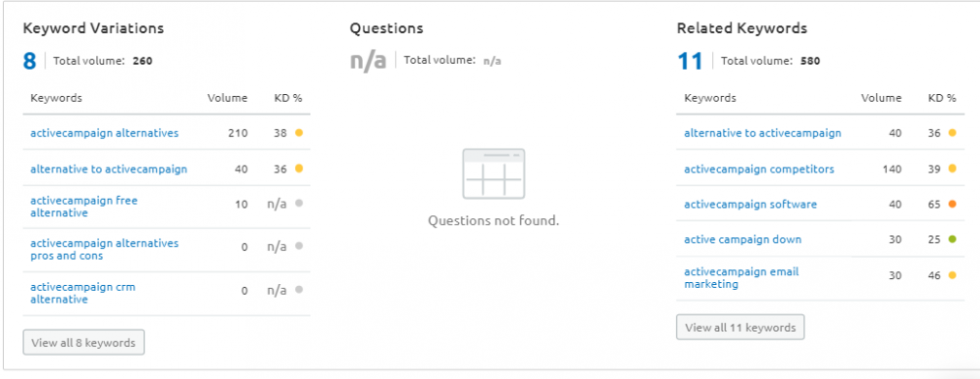Click gray KD dot for activecampaign free alternative
Image resolution: width=980 pixels, height=379 pixels.
tap(299, 204)
